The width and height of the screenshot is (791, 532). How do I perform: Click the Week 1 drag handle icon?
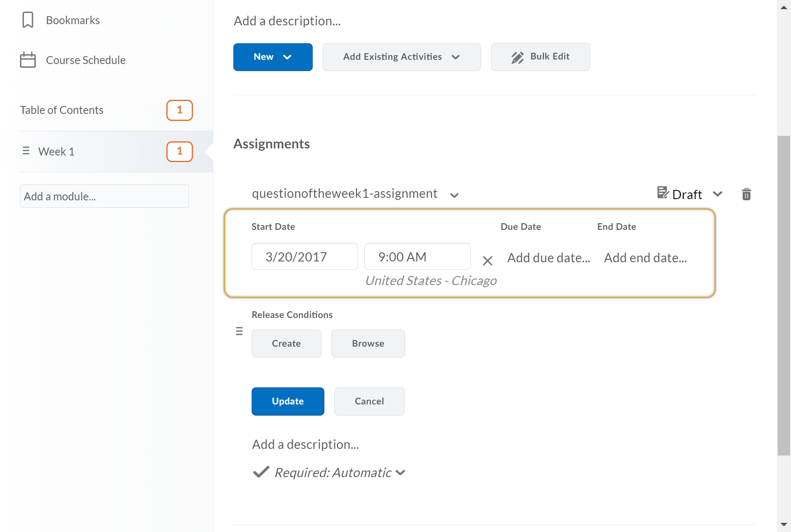click(x=26, y=150)
